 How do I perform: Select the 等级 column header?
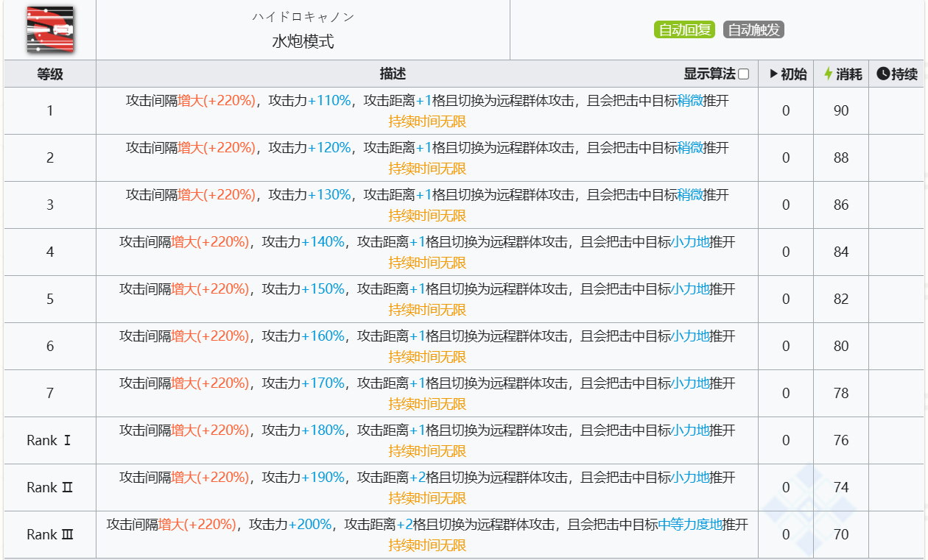coord(50,74)
